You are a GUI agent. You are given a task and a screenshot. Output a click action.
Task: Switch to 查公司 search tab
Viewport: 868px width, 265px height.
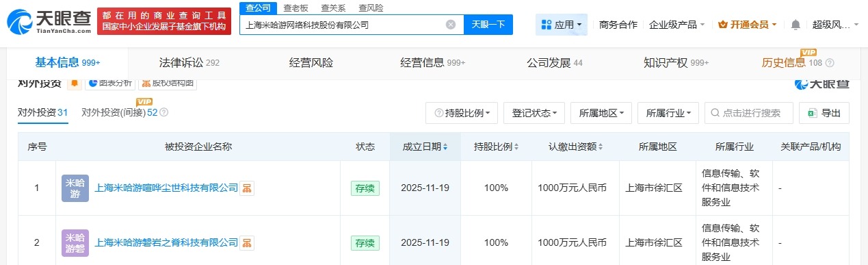click(258, 8)
